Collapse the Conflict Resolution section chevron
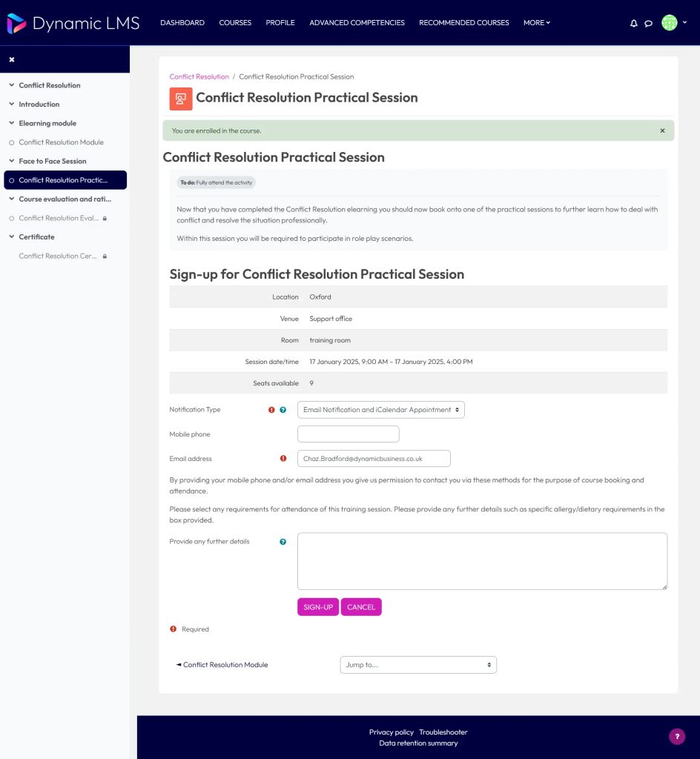The height and width of the screenshot is (759, 700). (x=12, y=85)
